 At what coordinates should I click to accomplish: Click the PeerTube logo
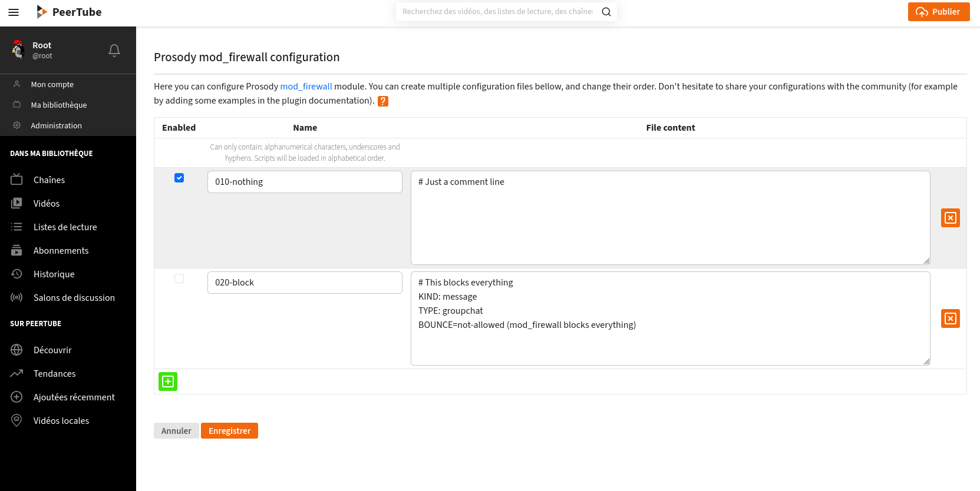[x=69, y=12]
